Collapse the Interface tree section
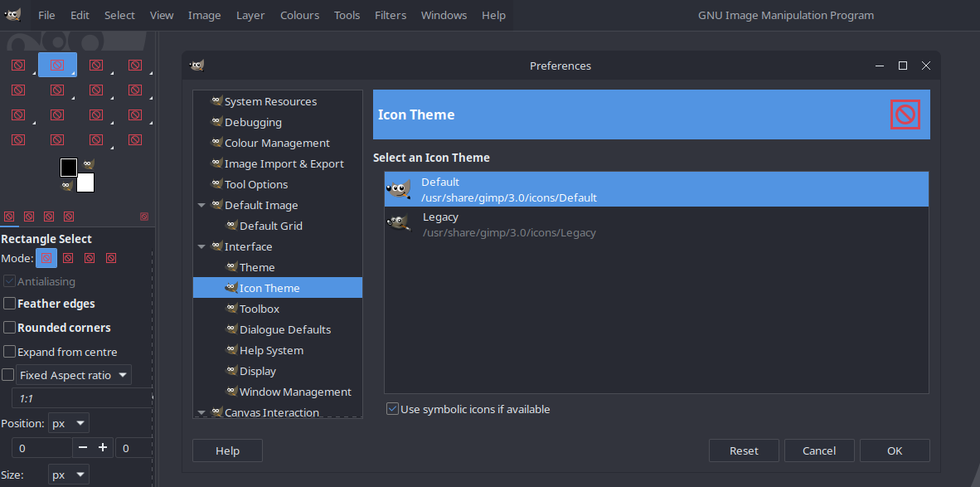Image resolution: width=980 pixels, height=487 pixels. point(201,247)
